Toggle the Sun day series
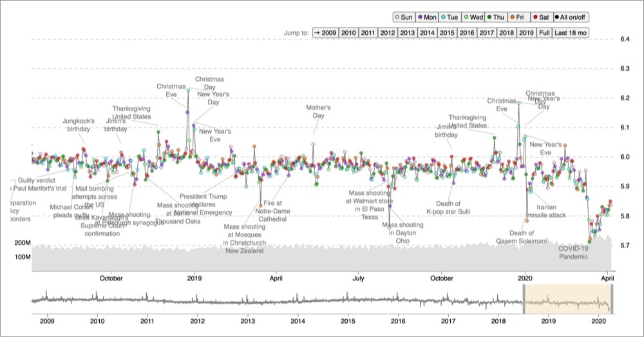The width and height of the screenshot is (644, 337). [404, 17]
